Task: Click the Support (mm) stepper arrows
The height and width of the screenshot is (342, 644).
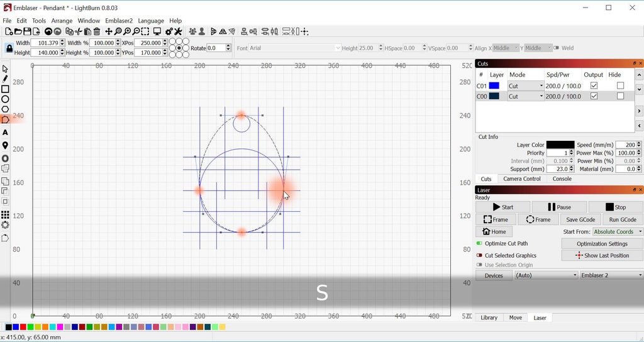Action: pyautogui.click(x=571, y=168)
